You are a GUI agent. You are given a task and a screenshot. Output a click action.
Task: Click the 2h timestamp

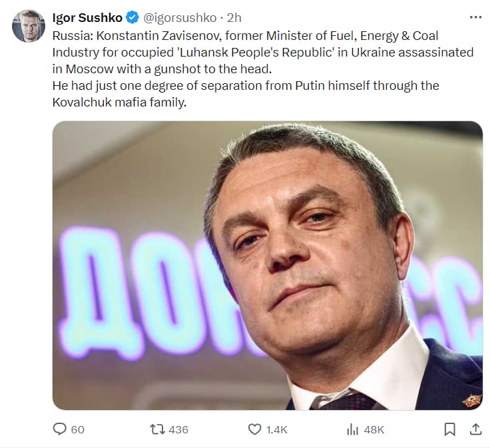pos(234,18)
